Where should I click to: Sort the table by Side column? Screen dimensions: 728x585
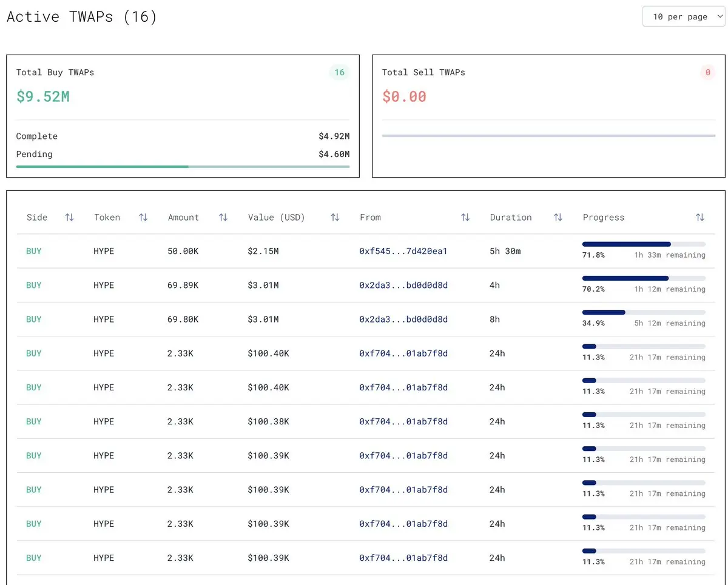(69, 217)
